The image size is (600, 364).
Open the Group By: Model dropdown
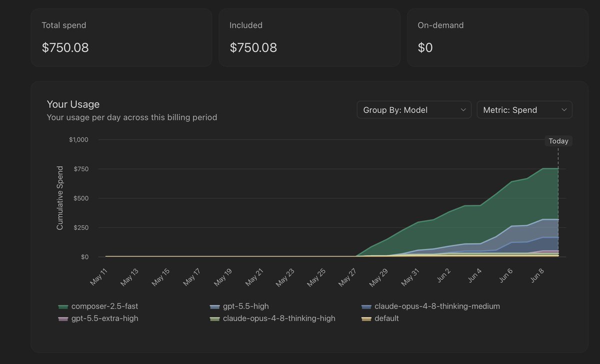tap(414, 110)
